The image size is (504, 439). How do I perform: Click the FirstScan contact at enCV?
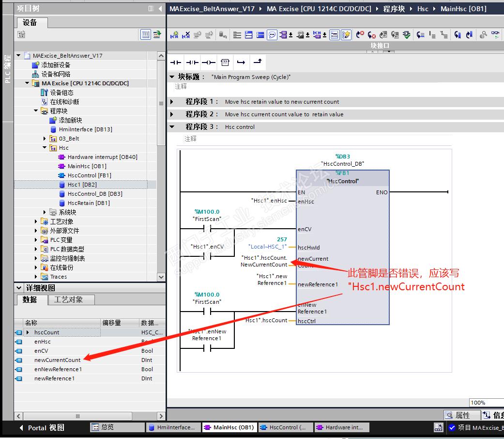(x=207, y=229)
